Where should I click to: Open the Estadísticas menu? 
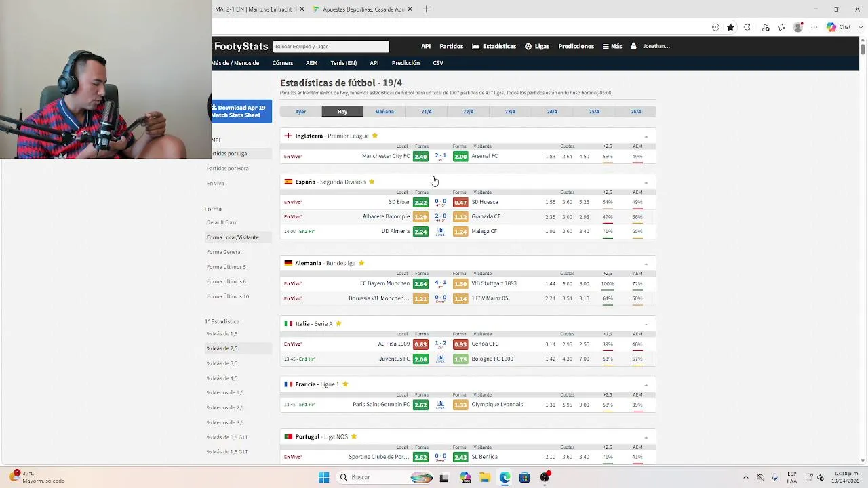click(x=494, y=46)
